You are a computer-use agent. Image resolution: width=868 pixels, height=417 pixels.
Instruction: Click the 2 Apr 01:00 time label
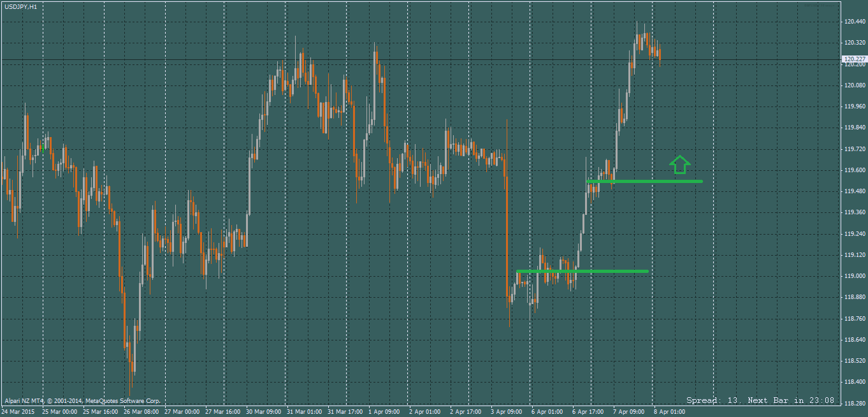tap(425, 412)
